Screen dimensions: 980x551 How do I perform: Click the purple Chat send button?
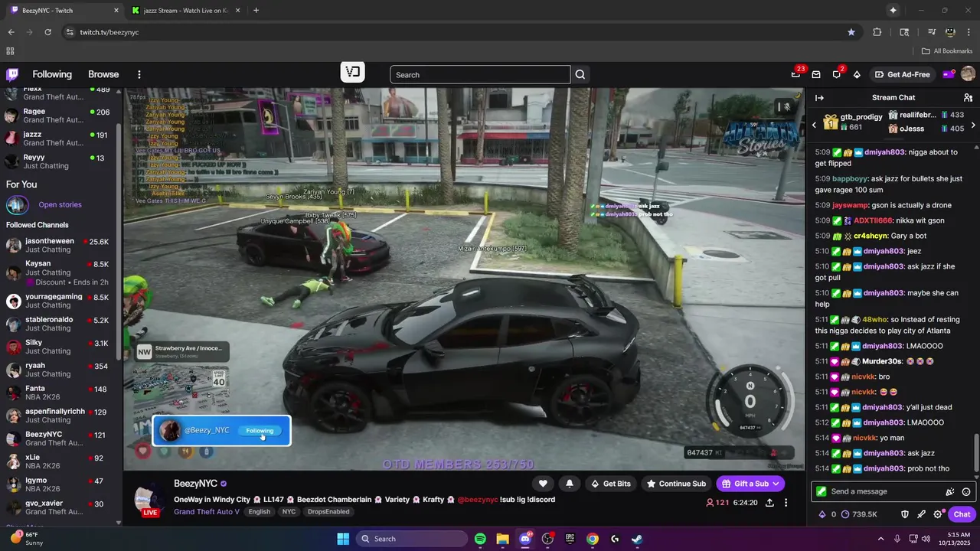pyautogui.click(x=962, y=514)
